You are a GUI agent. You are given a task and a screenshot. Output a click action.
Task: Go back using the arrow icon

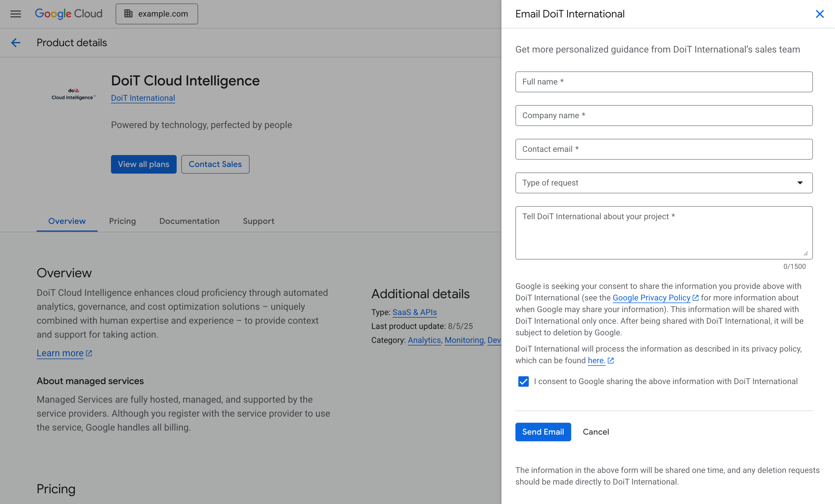coord(16,43)
